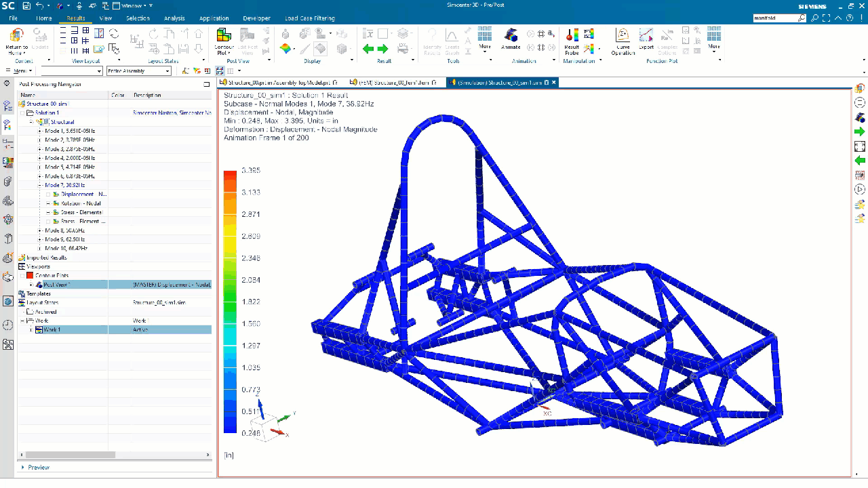Click the full screen icon near search
The height and width of the screenshot is (488, 868).
pyautogui.click(x=827, y=18)
